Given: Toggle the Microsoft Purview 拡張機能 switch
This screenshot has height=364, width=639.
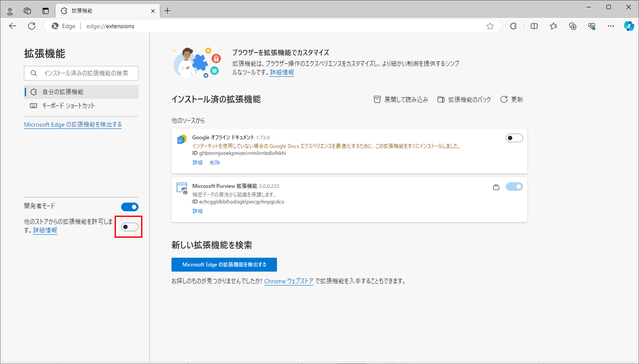Looking at the screenshot, I should click(x=514, y=187).
